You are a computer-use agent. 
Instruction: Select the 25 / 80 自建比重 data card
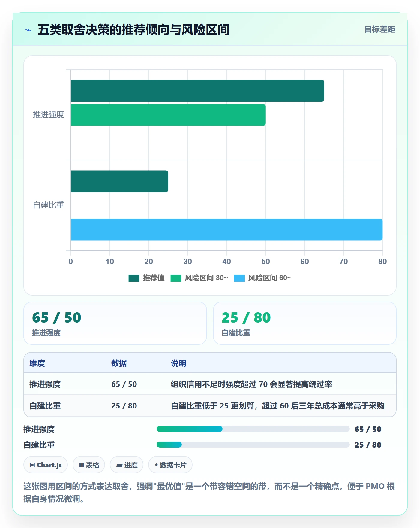tap(305, 323)
